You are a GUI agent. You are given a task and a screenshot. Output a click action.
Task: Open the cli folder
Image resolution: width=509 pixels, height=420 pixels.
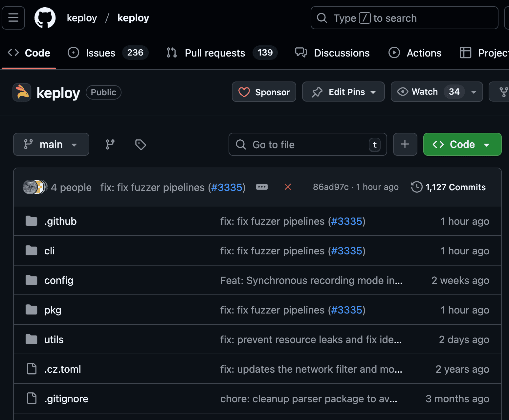[49, 251]
